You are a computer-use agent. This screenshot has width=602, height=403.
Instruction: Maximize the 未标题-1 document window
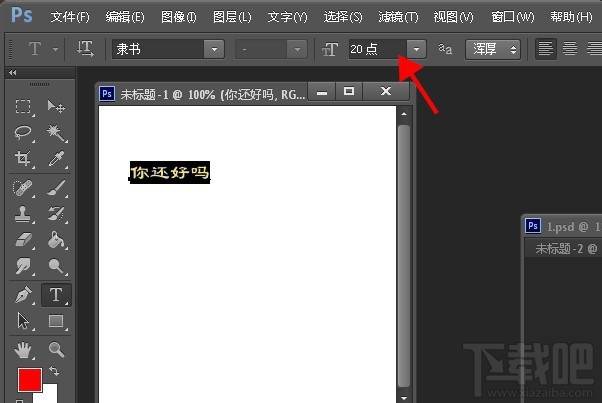349,91
